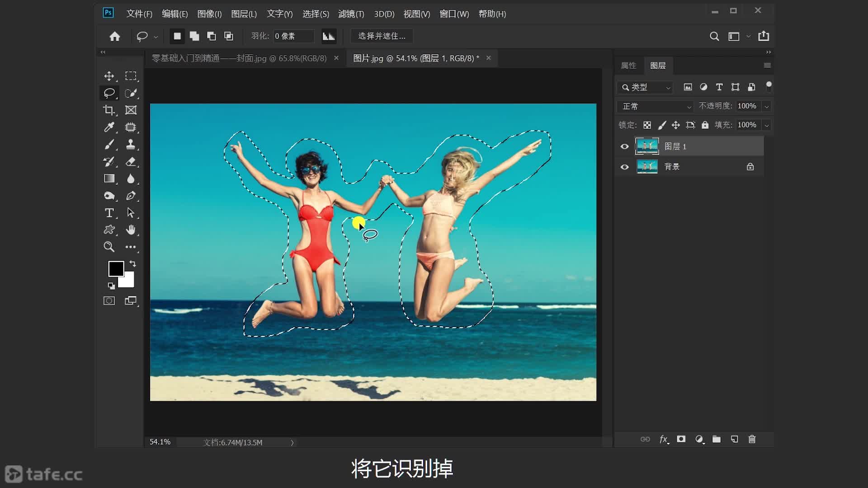Click the 选择并遮住... button
The image size is (868, 488).
(x=382, y=36)
